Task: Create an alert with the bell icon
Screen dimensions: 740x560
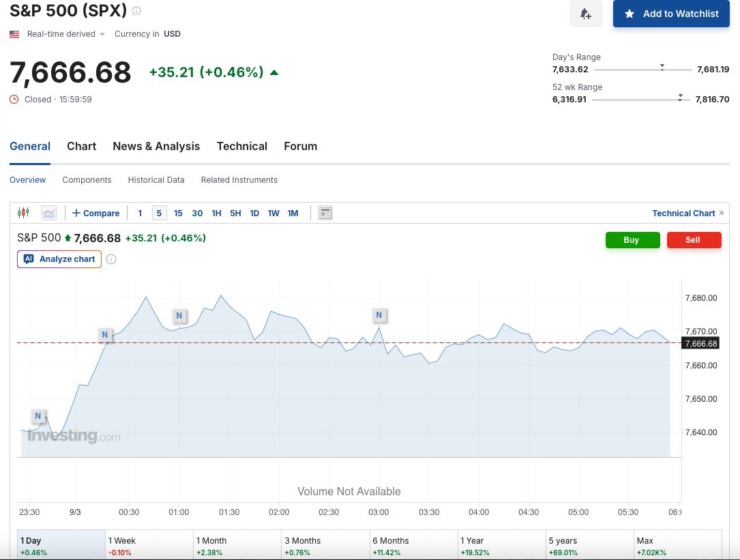Action: pyautogui.click(x=586, y=14)
